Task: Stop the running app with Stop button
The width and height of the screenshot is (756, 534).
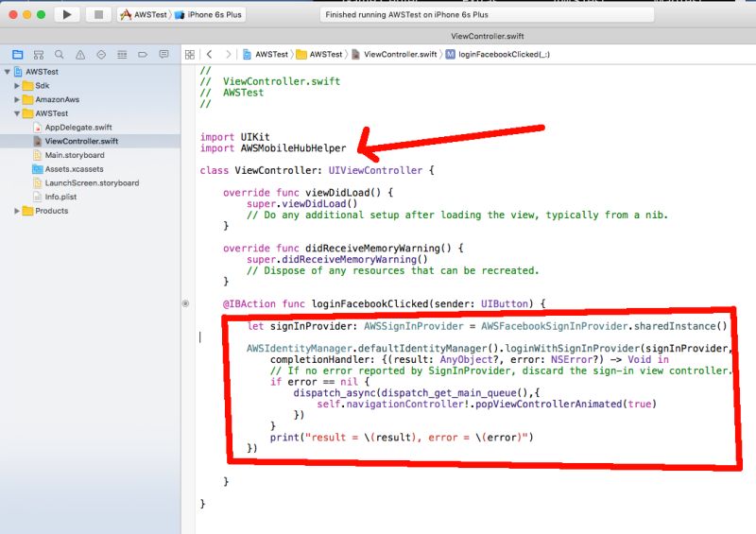Action: pos(98,14)
